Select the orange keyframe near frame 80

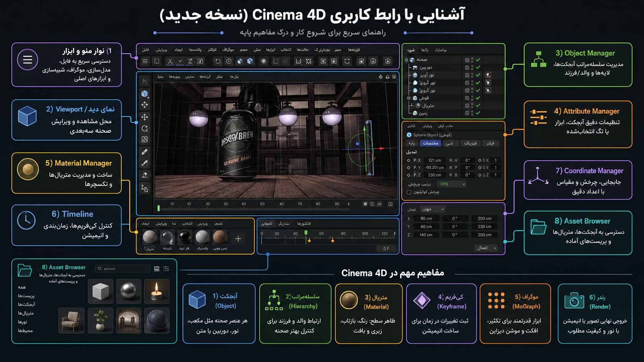(333, 240)
